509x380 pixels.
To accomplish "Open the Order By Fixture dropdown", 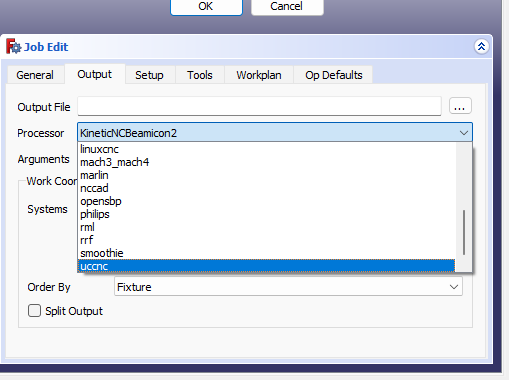I will (x=288, y=287).
